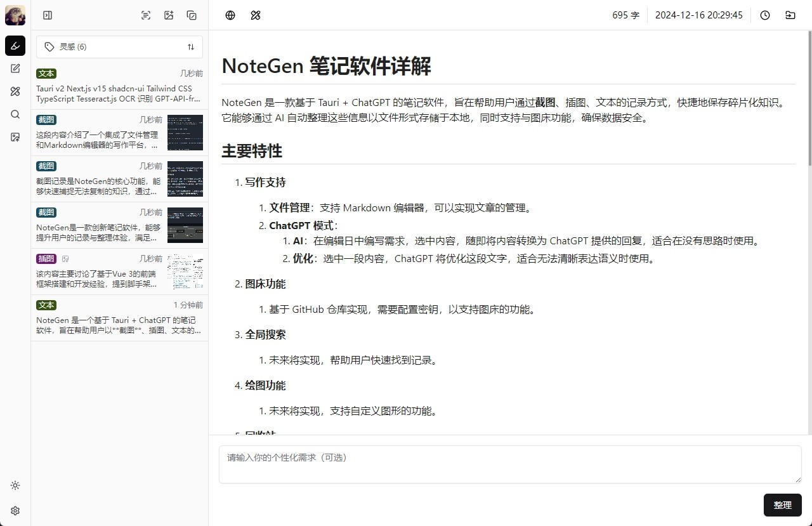Click the 1 分钟前 time label
This screenshot has height=526, width=812.
point(188,305)
